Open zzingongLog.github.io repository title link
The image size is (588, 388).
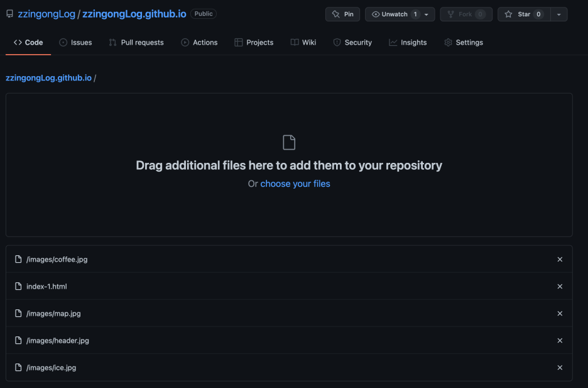pyautogui.click(x=134, y=14)
